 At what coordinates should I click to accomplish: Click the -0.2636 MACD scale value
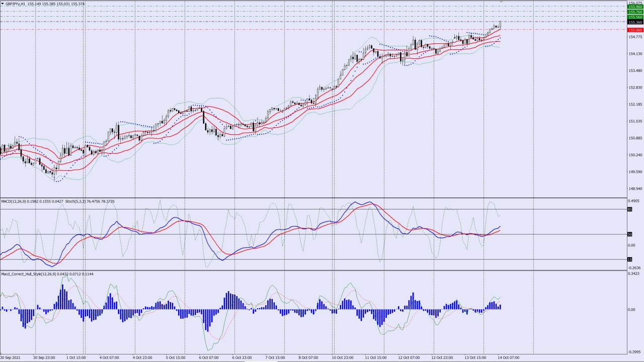coord(634,268)
